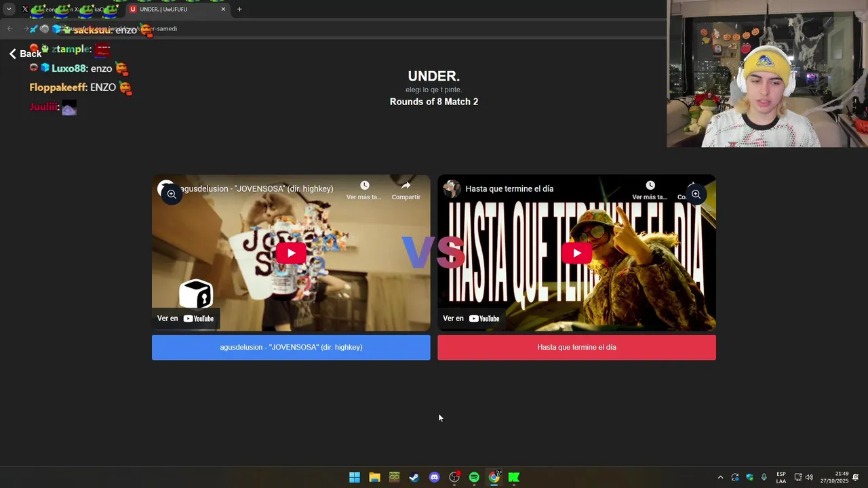Open Steam from the taskbar
Viewport: 868px width, 488px height.
[414, 477]
